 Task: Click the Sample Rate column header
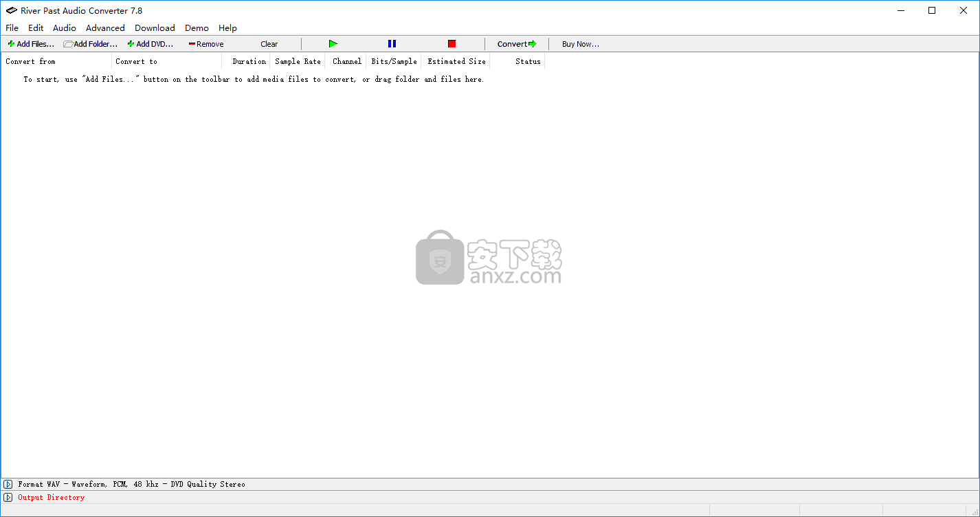coord(298,61)
